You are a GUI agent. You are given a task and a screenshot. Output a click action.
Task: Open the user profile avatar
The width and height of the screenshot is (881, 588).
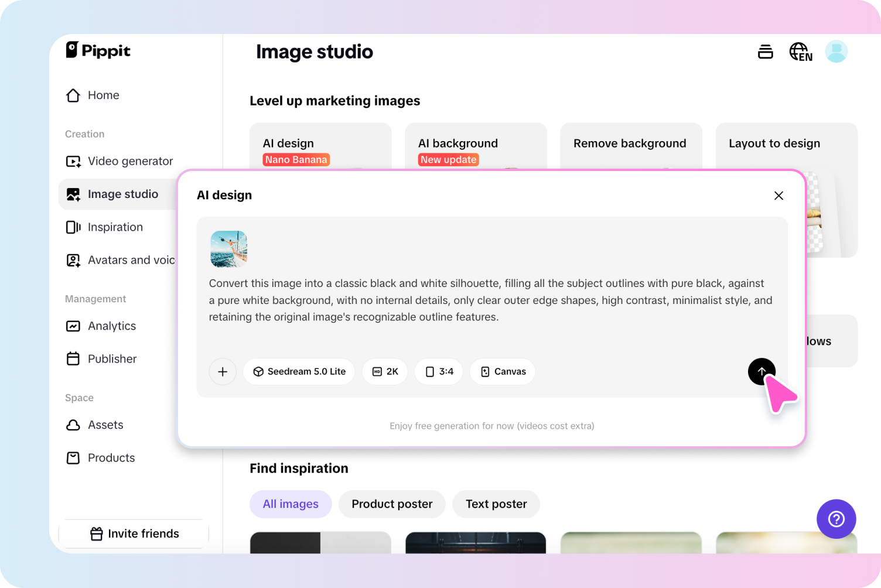pyautogui.click(x=836, y=52)
